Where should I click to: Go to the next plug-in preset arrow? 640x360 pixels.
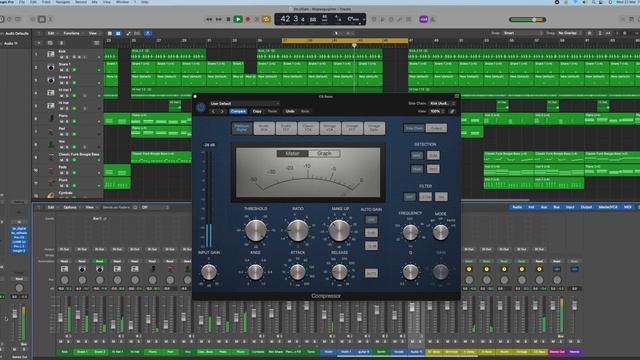(222, 111)
